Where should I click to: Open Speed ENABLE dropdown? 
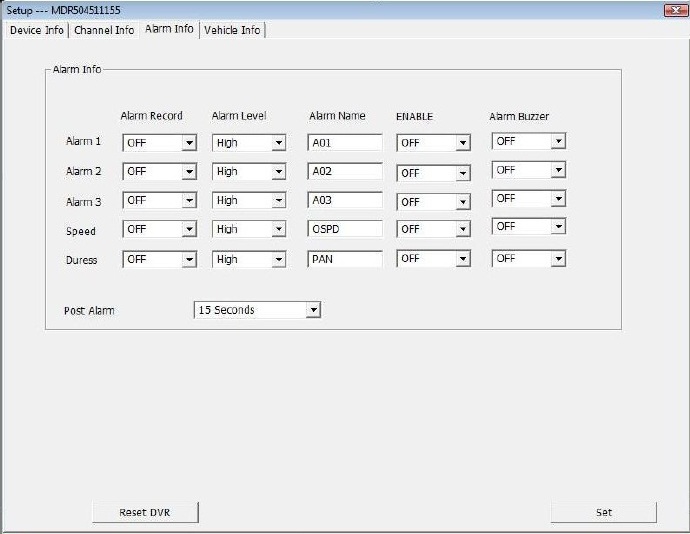click(x=433, y=229)
